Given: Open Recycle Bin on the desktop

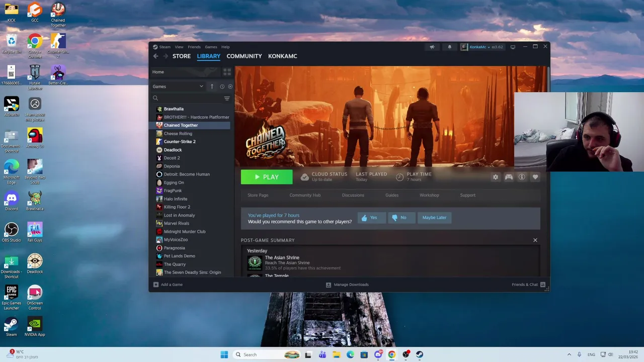Looking at the screenshot, I should (11, 44).
